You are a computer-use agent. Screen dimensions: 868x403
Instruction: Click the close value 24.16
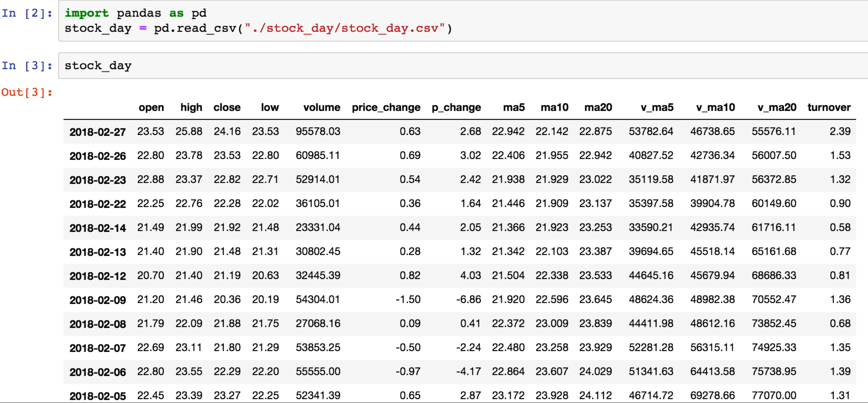[x=227, y=131]
